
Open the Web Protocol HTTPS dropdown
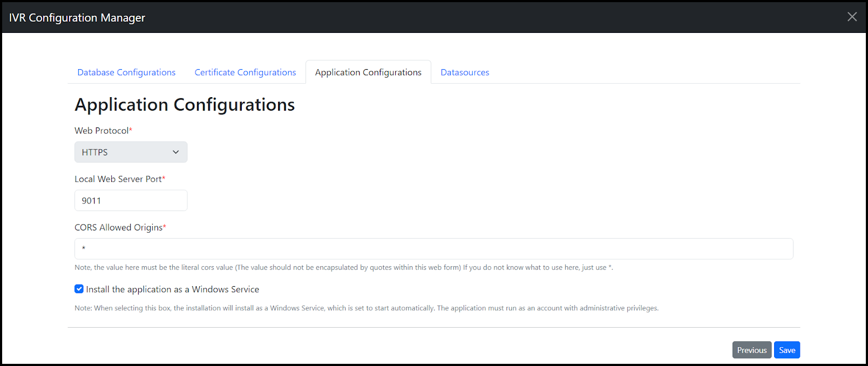131,152
